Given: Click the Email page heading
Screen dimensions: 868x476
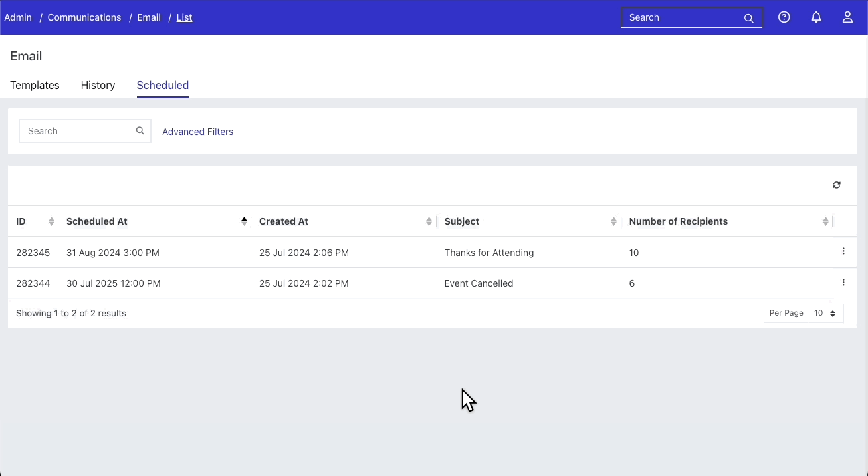Looking at the screenshot, I should pos(26,56).
